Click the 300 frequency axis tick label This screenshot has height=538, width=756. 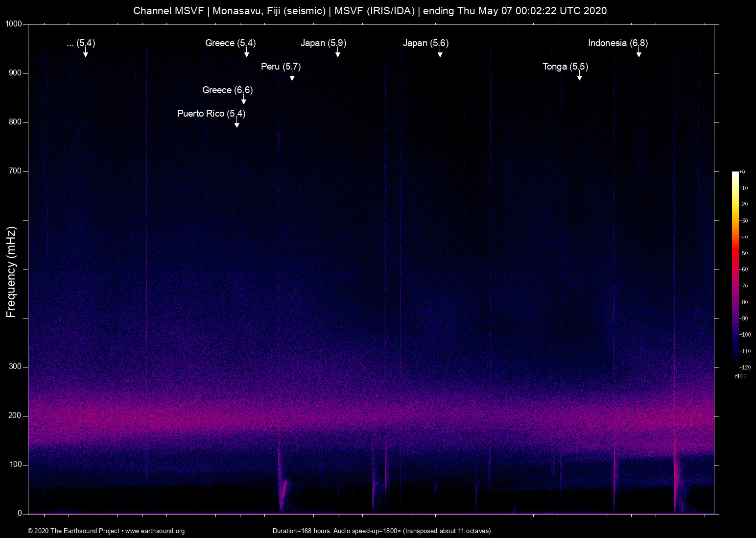click(x=15, y=367)
